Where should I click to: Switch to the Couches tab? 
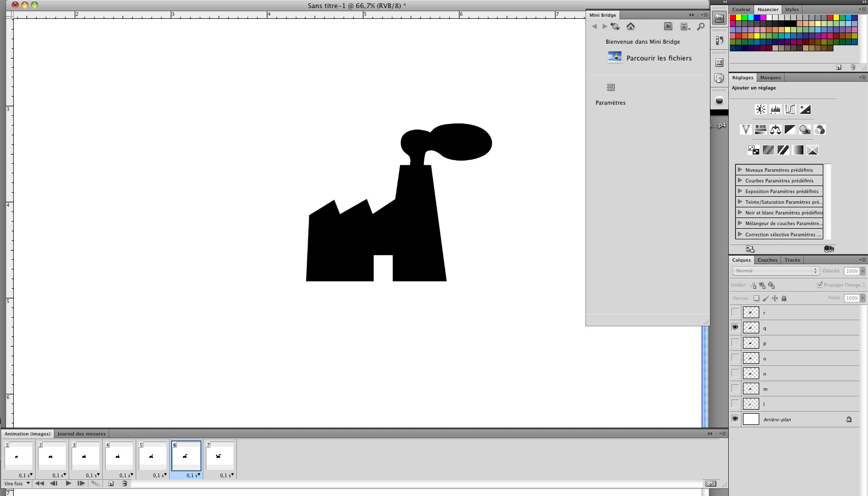click(x=767, y=260)
